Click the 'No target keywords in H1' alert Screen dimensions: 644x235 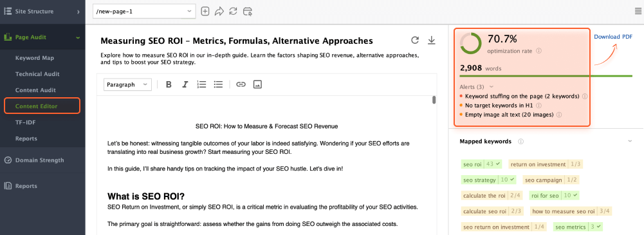point(499,106)
